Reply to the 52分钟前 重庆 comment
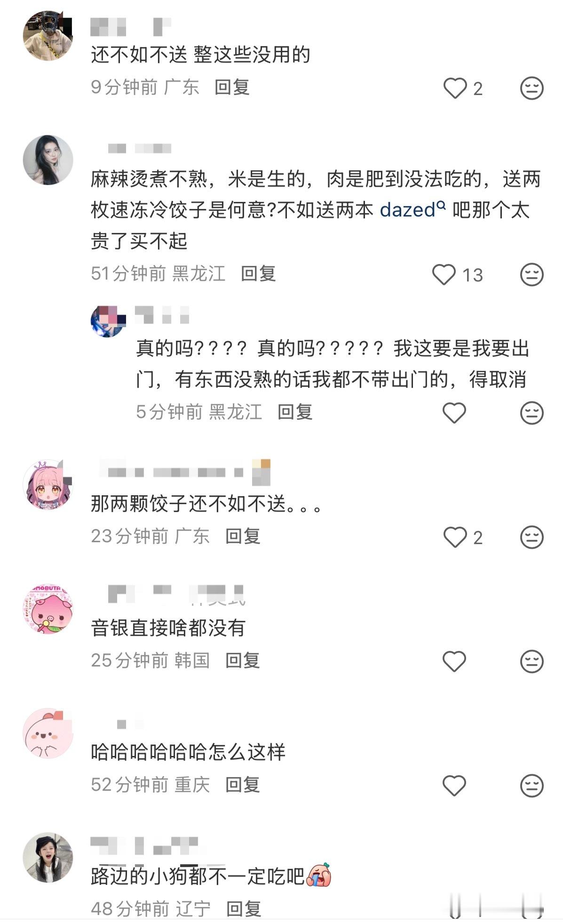The height and width of the screenshot is (924, 563). coord(243,785)
